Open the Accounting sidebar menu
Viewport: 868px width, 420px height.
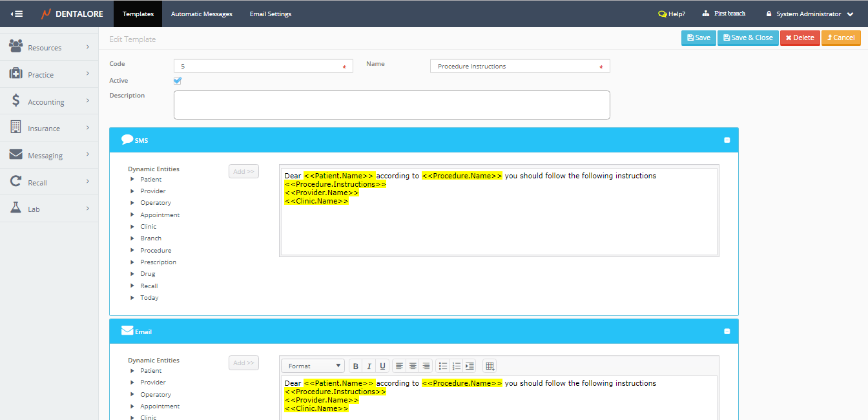click(49, 102)
